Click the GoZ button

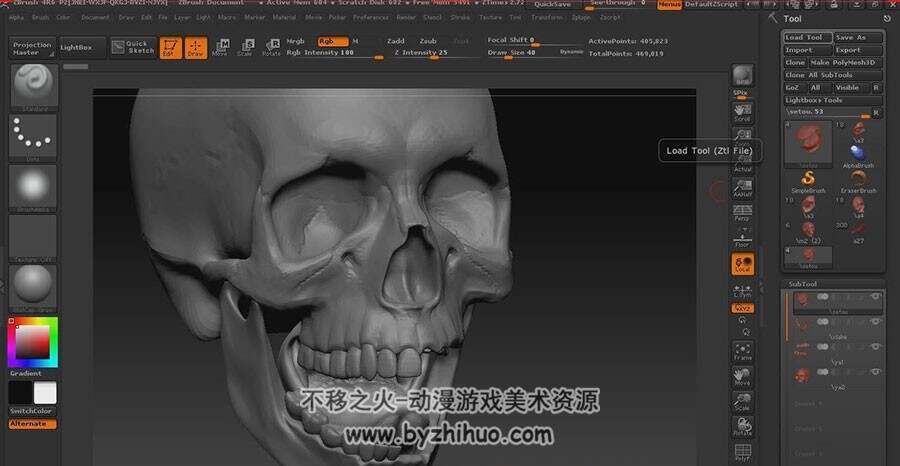coord(795,88)
